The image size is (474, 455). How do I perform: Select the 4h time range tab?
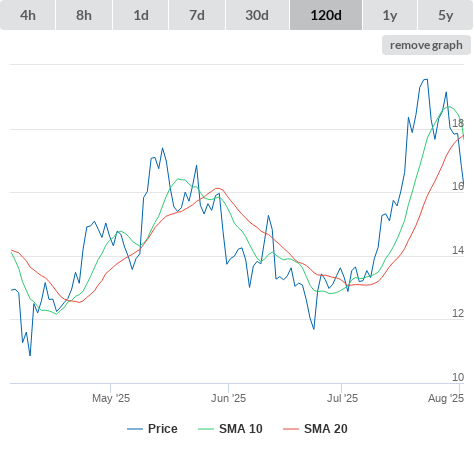point(28,15)
